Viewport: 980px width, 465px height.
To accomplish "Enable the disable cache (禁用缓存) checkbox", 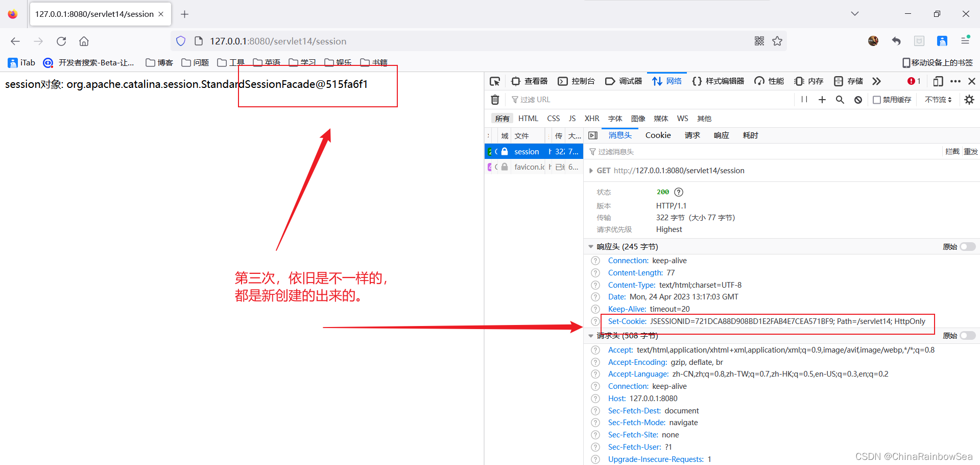I will point(877,100).
